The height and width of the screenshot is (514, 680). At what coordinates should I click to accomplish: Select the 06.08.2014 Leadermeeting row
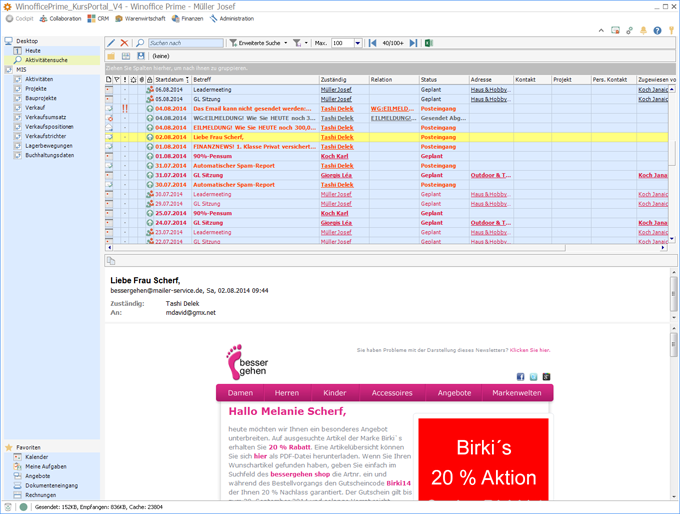[x=387, y=90]
